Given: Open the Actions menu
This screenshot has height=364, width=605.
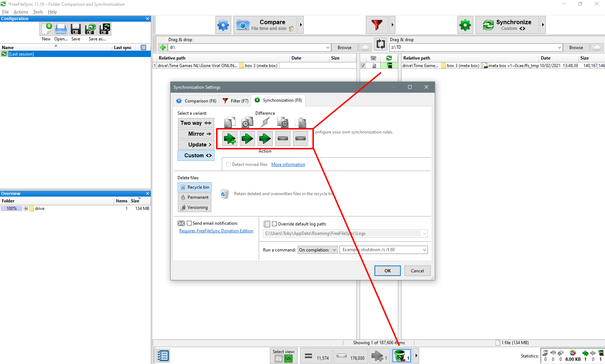Looking at the screenshot, I should point(21,12).
